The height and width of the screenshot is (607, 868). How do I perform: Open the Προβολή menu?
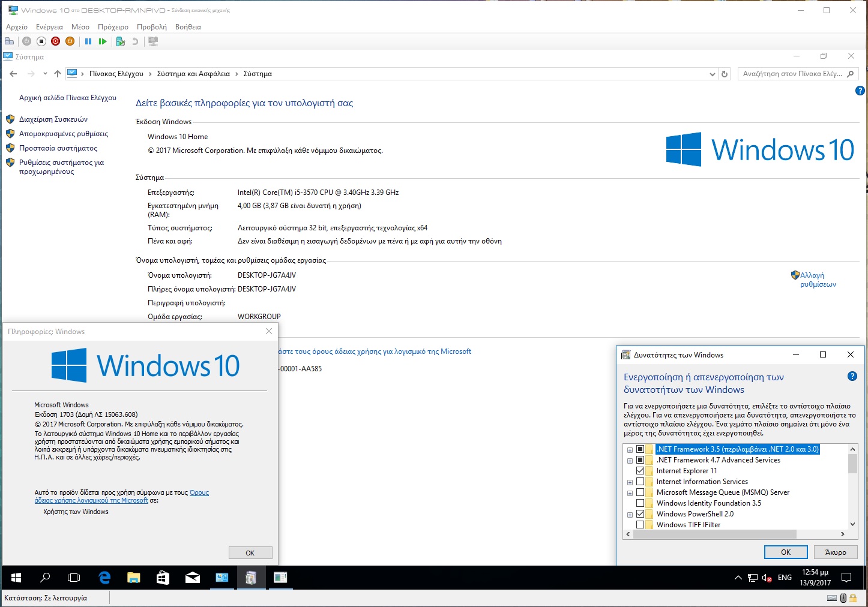click(152, 27)
